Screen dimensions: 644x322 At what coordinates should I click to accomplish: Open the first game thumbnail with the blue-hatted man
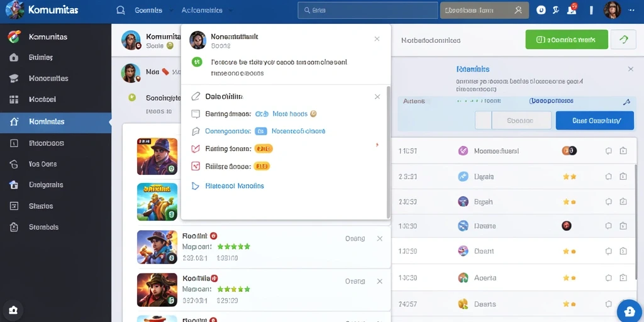(x=157, y=157)
